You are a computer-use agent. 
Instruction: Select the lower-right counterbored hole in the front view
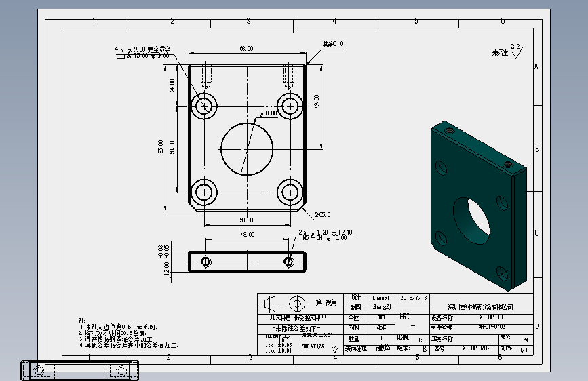pos(290,193)
